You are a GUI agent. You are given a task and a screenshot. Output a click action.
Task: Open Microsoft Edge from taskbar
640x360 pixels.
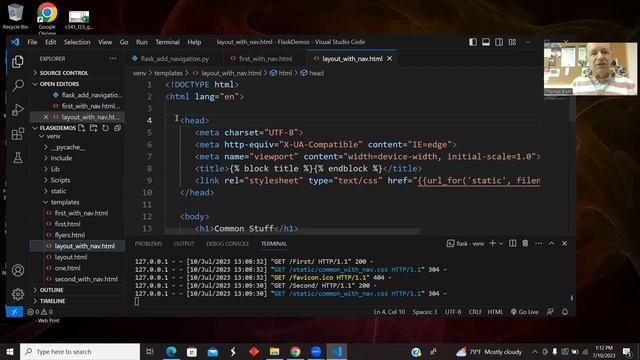click(x=171, y=351)
